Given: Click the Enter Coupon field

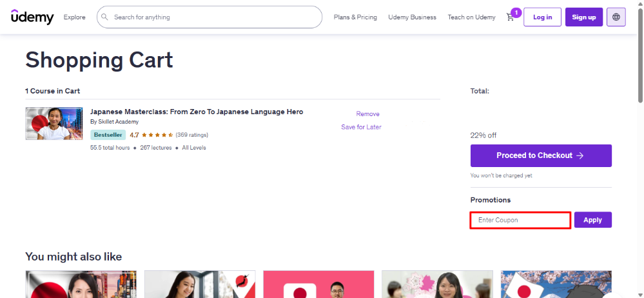Looking at the screenshot, I should pos(520,220).
